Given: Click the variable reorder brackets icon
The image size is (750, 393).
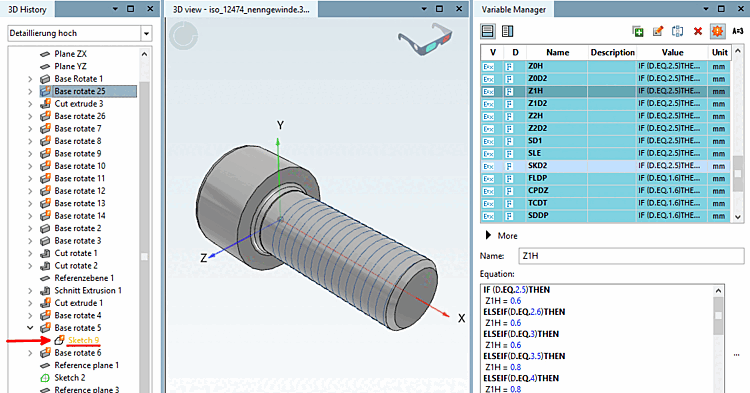Looking at the screenshot, I should [677, 32].
